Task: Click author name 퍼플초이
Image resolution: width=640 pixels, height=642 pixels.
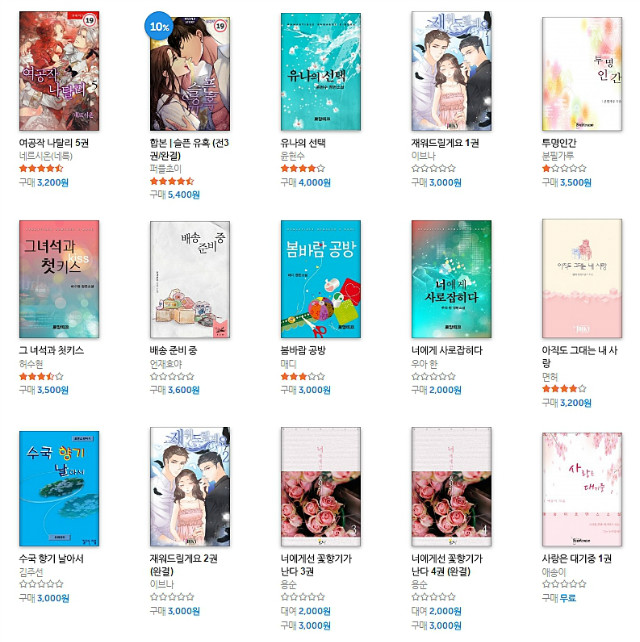Action: 165,169
